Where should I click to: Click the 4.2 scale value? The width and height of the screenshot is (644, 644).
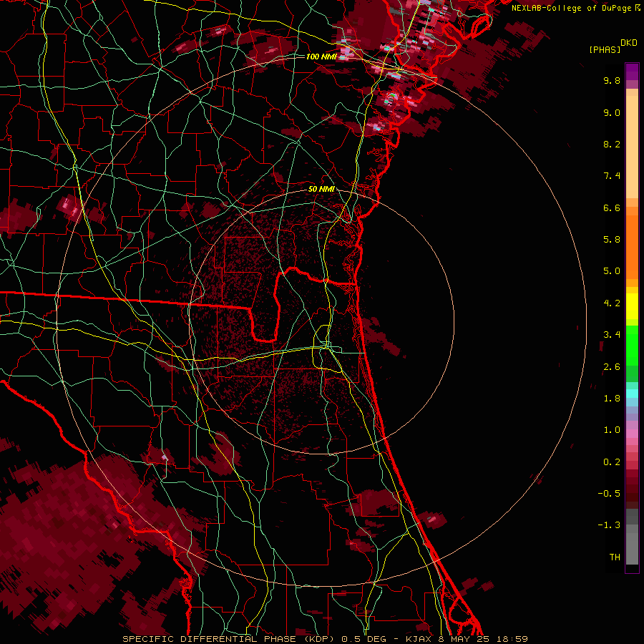coord(612,303)
